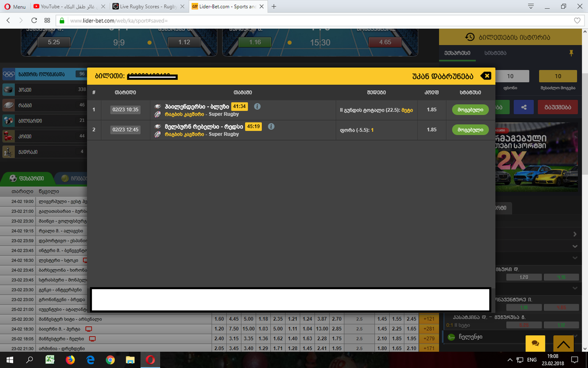Viewport: 588px width, 368px height.
Task: Select ჭადრაკი chess sport icon
Action: [8, 152]
